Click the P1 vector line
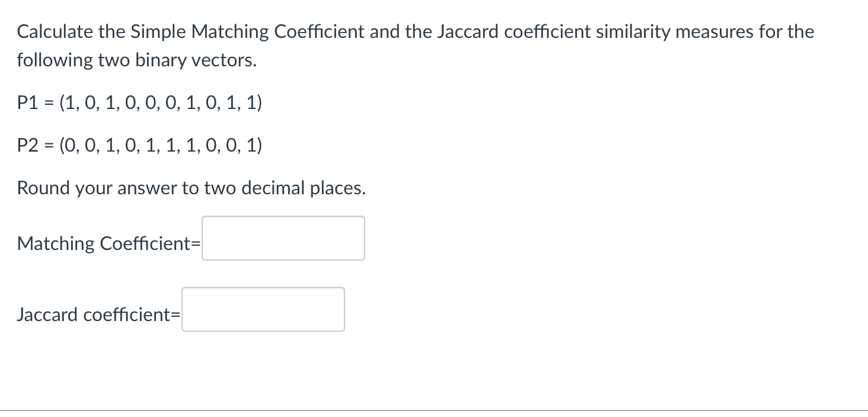868x417 pixels. click(139, 102)
